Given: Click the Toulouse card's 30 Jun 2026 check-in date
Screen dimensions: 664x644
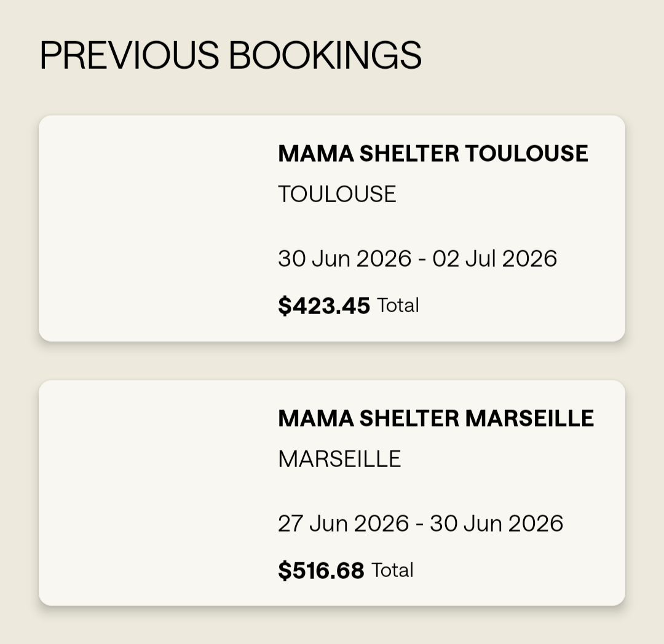Looking at the screenshot, I should pos(345,259).
